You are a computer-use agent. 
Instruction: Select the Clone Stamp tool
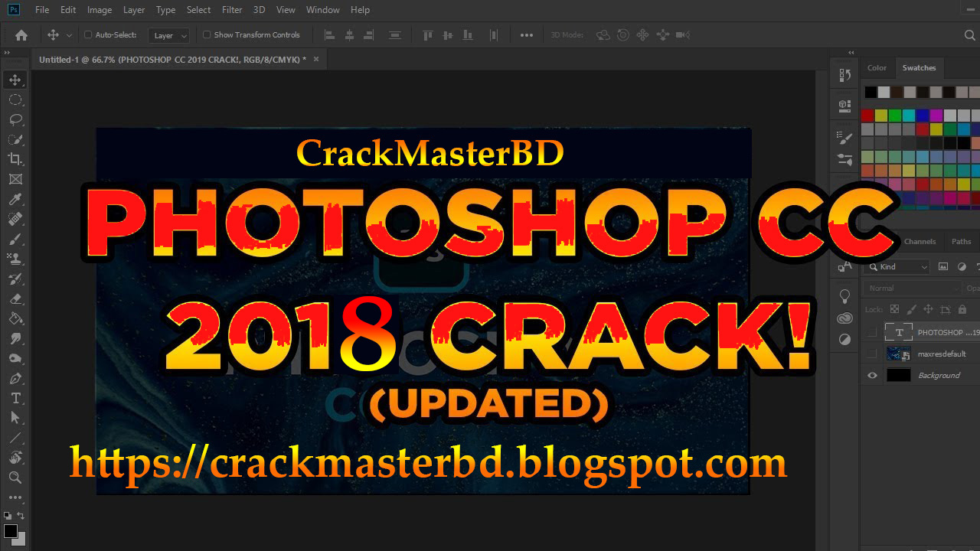pos(15,259)
